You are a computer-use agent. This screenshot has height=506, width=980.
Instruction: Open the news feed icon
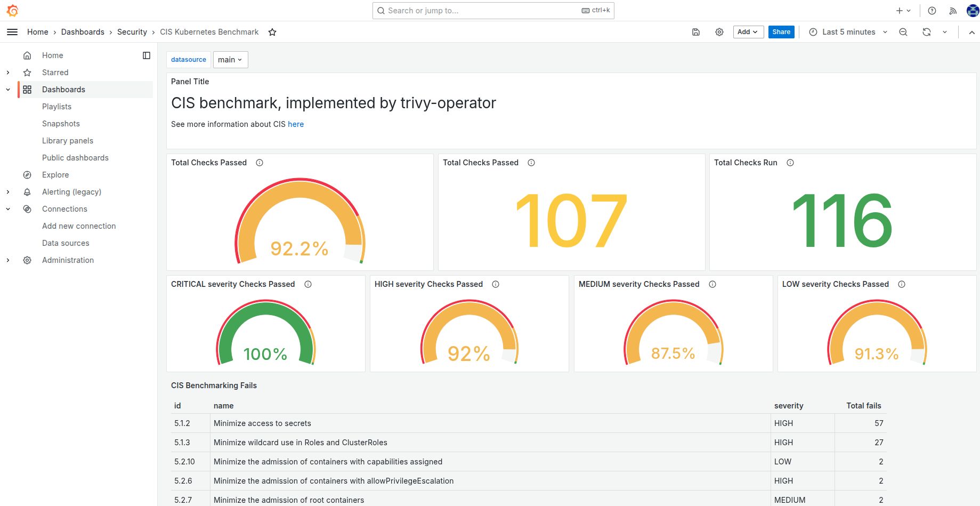click(x=953, y=11)
